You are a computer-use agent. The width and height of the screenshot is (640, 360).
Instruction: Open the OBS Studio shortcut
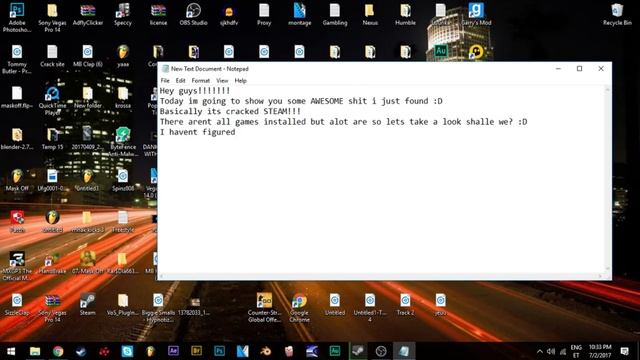(193, 14)
